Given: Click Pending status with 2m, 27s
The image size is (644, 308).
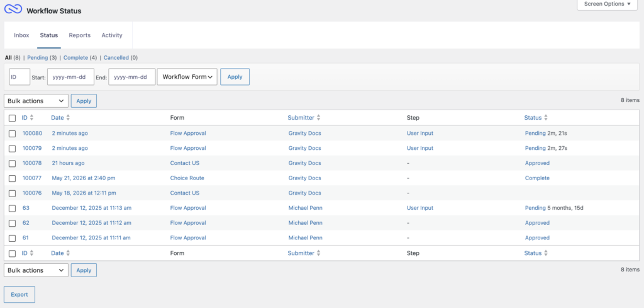Looking at the screenshot, I should pos(535,148).
